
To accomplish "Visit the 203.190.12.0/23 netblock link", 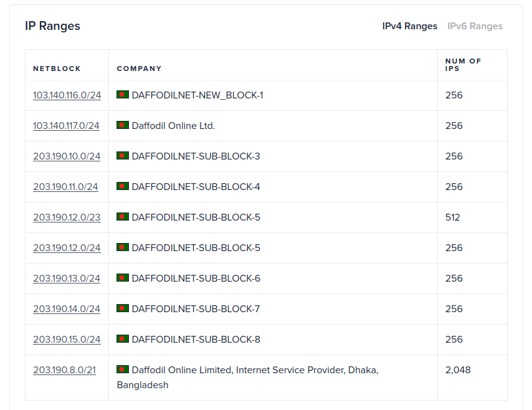I will click(x=67, y=217).
